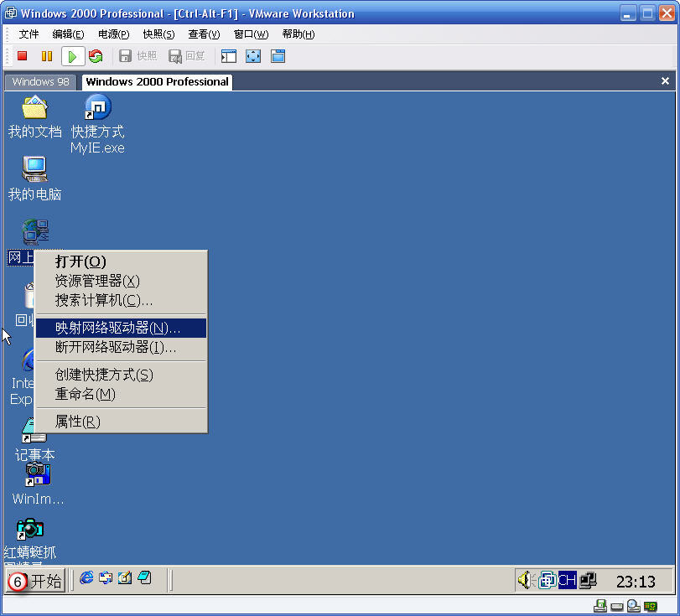Enter full screen mode icon
Image resolution: width=680 pixels, height=616 pixels.
pyautogui.click(x=253, y=56)
